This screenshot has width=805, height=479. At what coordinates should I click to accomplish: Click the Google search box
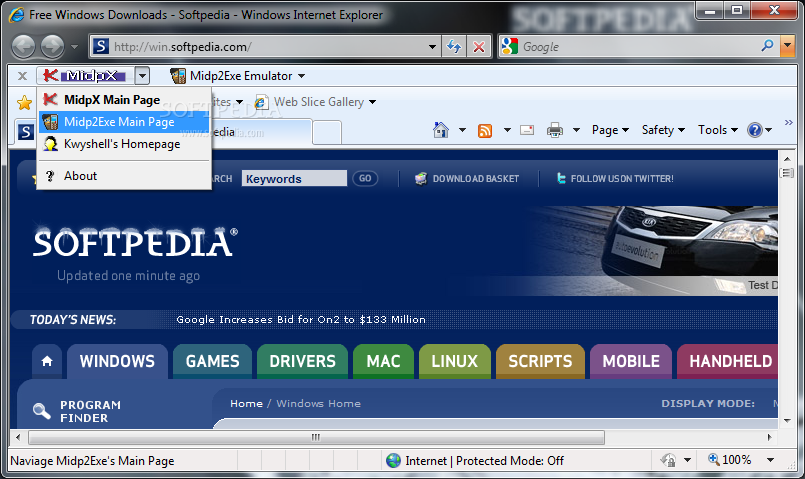(637, 47)
